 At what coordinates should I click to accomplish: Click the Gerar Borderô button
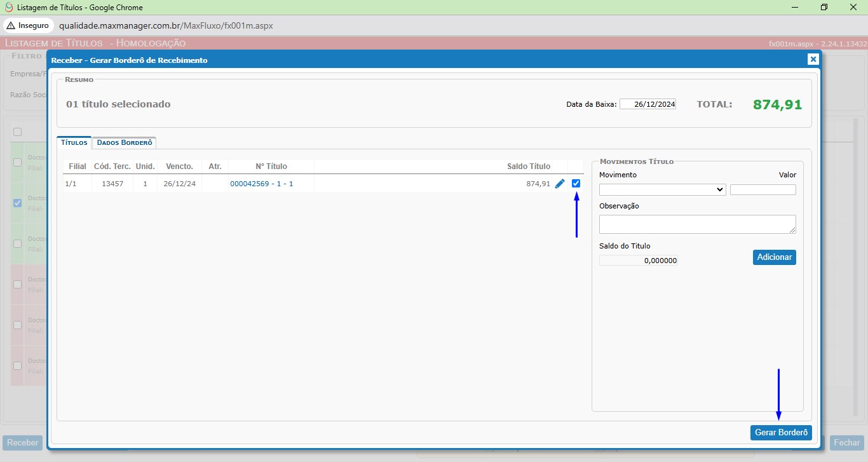click(x=781, y=433)
